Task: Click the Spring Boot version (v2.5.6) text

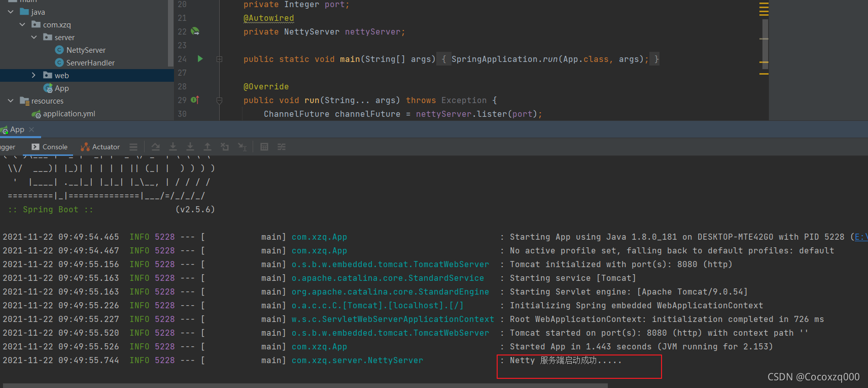Action: pos(195,209)
